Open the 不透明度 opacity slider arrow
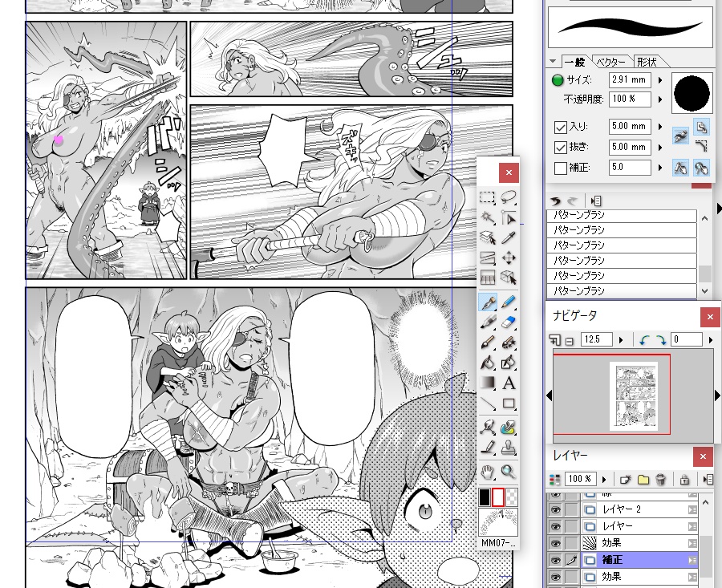 660,99
